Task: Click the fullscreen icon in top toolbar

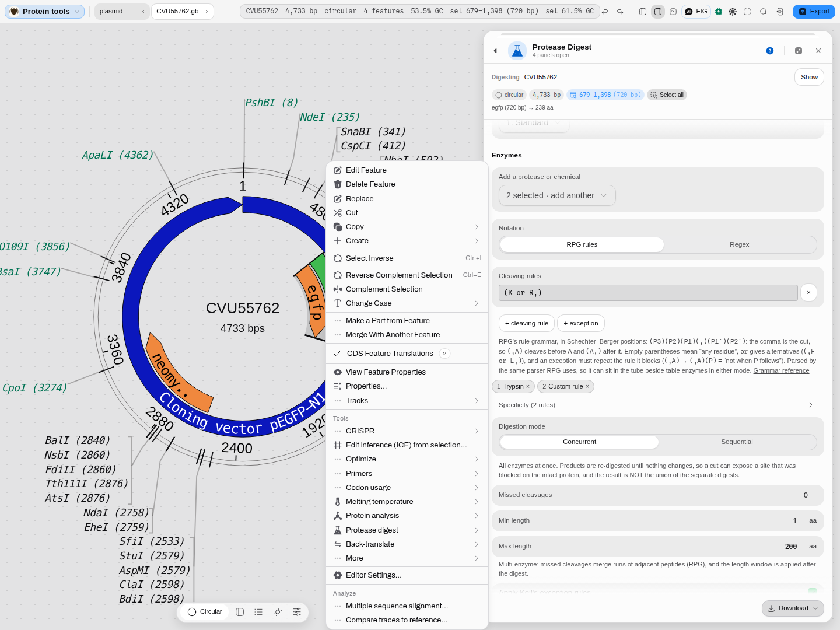Action: coord(747,12)
